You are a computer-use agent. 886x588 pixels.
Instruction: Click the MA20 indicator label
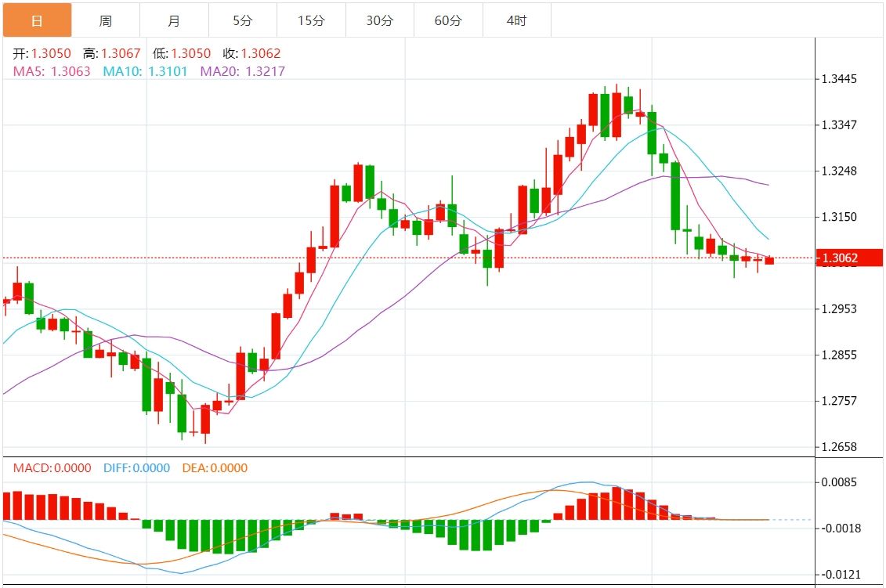tap(243, 71)
